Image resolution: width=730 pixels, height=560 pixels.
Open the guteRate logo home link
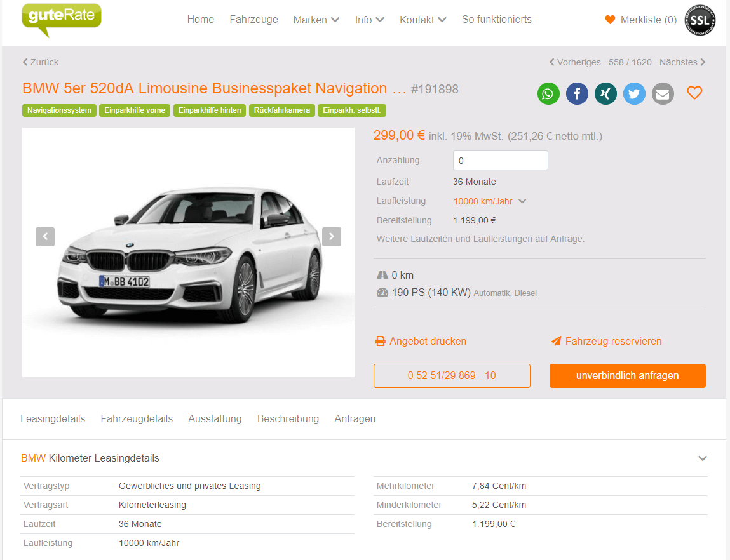(x=62, y=20)
